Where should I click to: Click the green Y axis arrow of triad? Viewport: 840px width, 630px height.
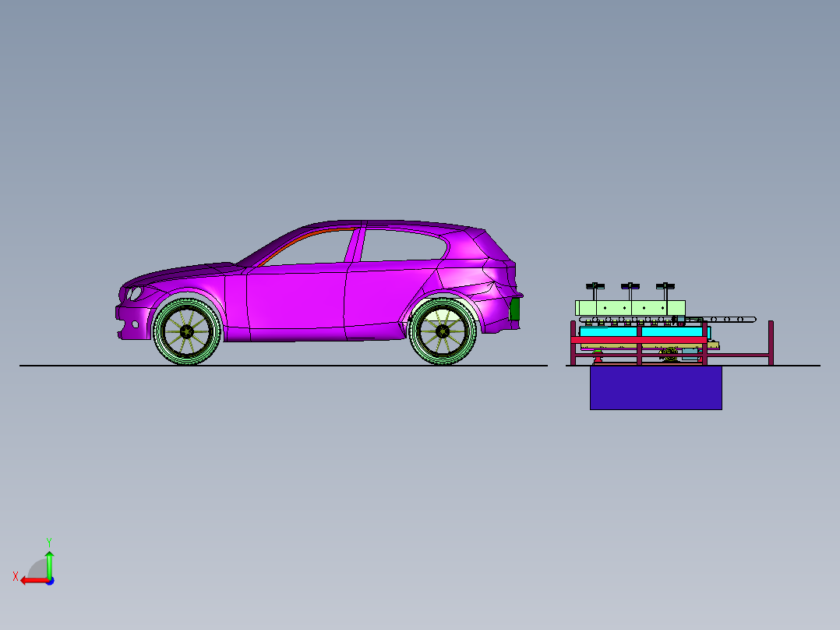[x=49, y=564]
